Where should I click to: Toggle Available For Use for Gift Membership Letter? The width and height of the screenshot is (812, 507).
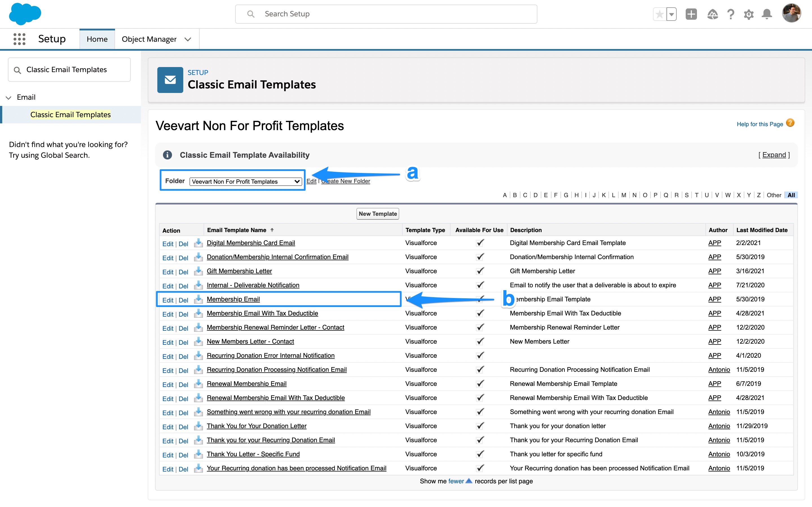(480, 271)
